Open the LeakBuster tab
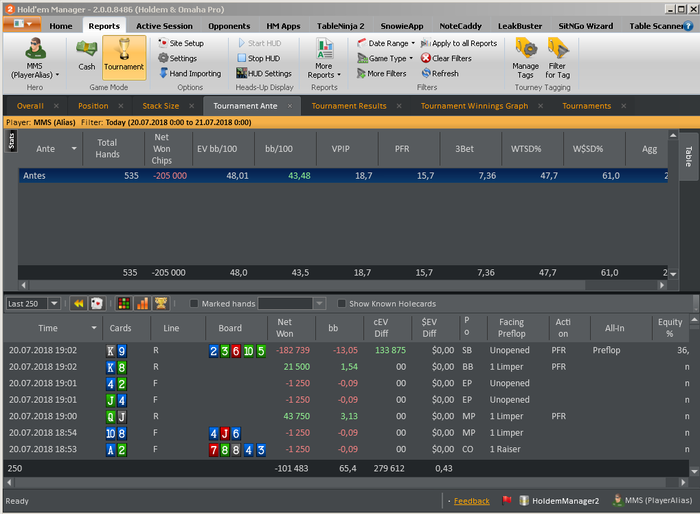700x514 pixels. pyautogui.click(x=520, y=26)
